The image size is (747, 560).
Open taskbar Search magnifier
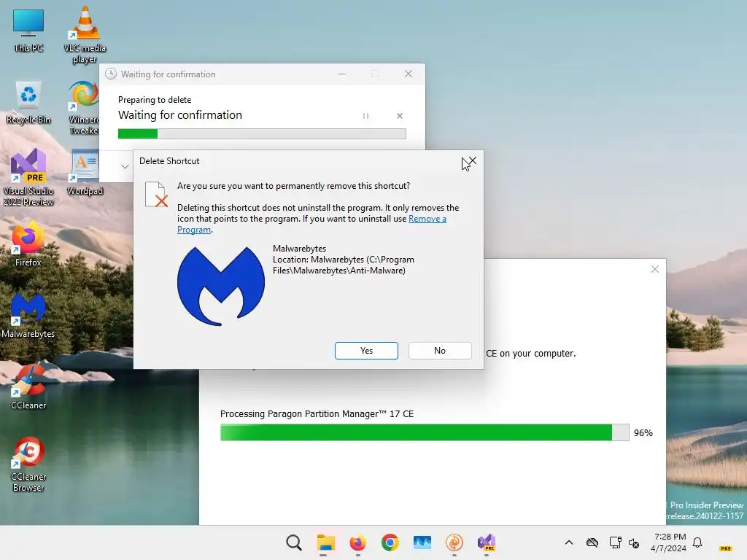point(294,542)
